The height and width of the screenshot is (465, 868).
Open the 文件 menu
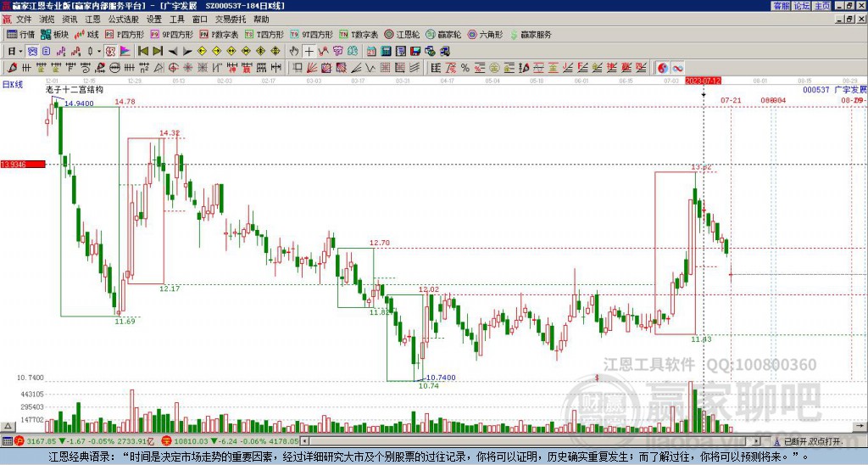point(24,20)
